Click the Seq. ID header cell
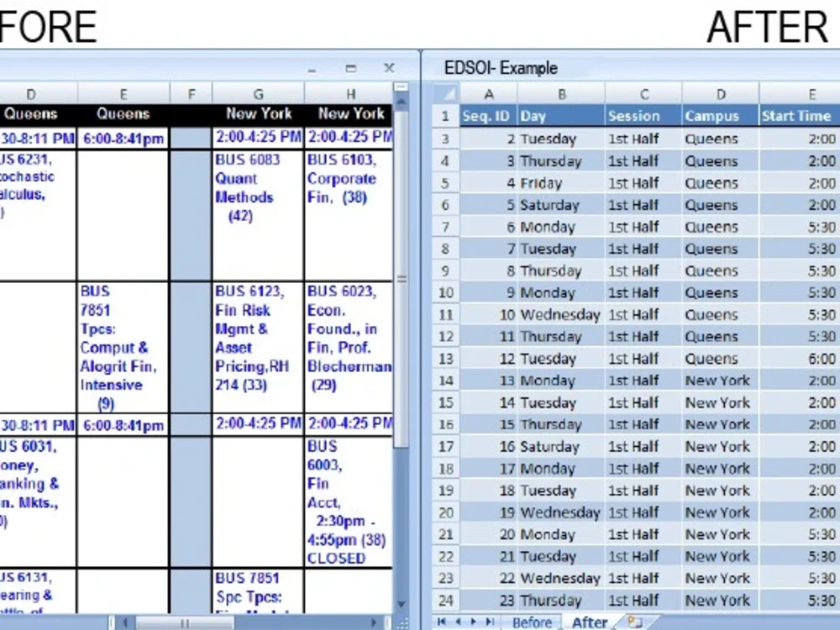 tap(489, 116)
